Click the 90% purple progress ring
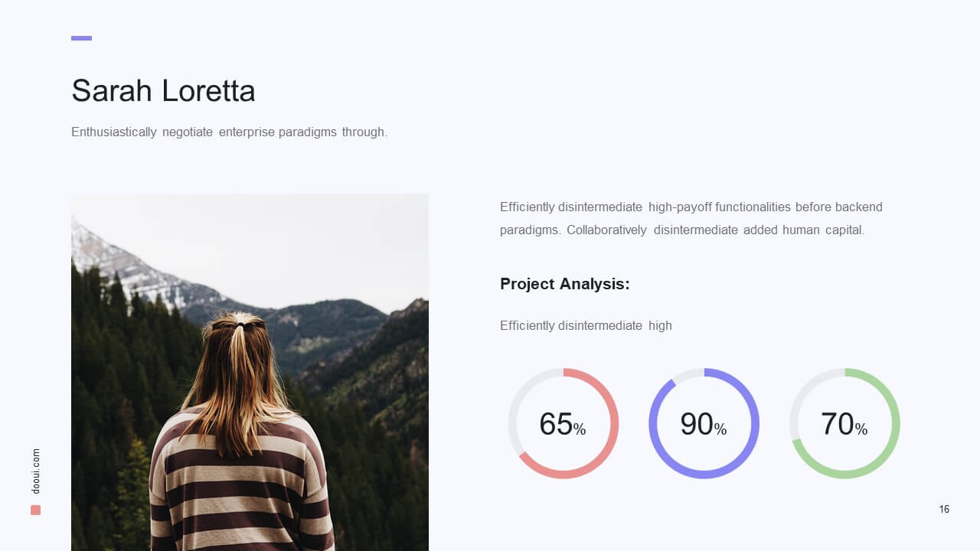This screenshot has width=980, height=551. point(704,423)
